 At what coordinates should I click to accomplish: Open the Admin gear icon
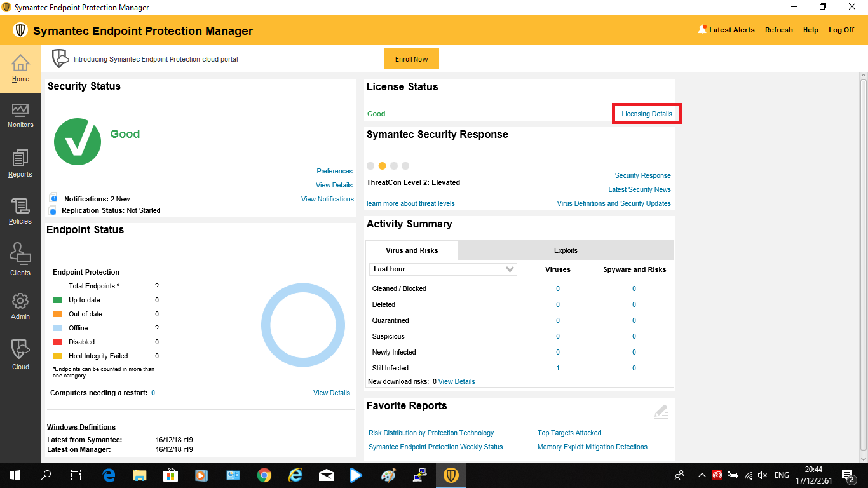click(20, 306)
